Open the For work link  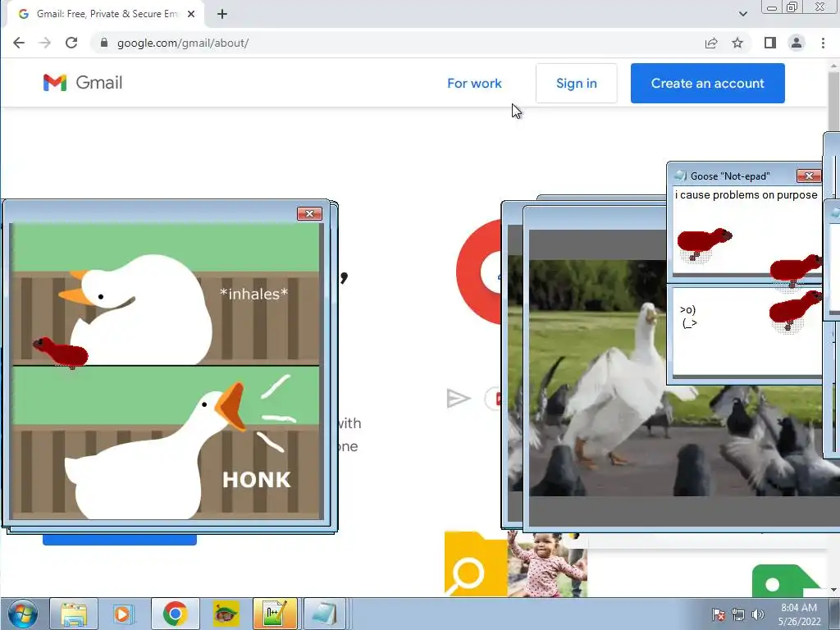(474, 83)
